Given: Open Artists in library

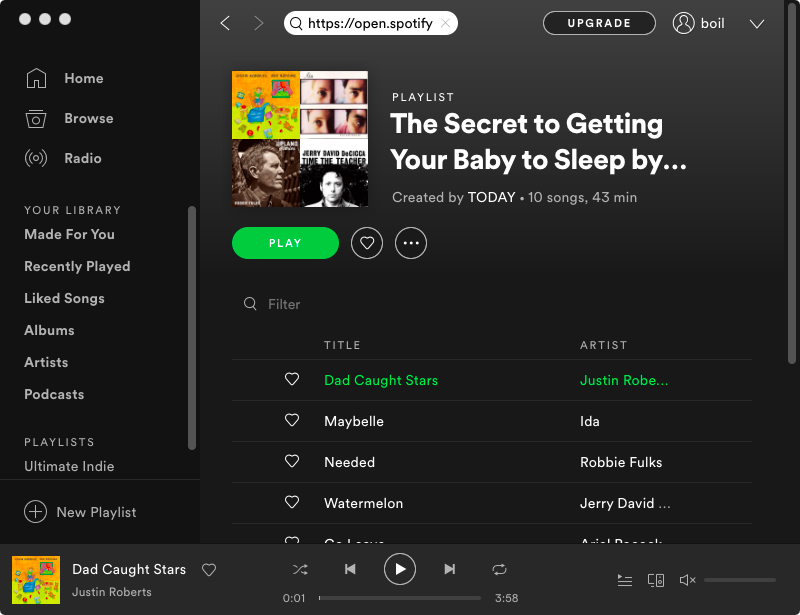Looking at the screenshot, I should tap(46, 362).
